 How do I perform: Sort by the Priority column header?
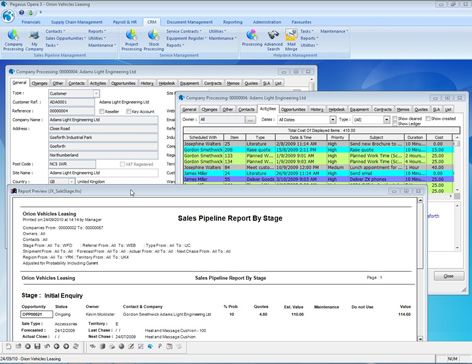click(337, 137)
